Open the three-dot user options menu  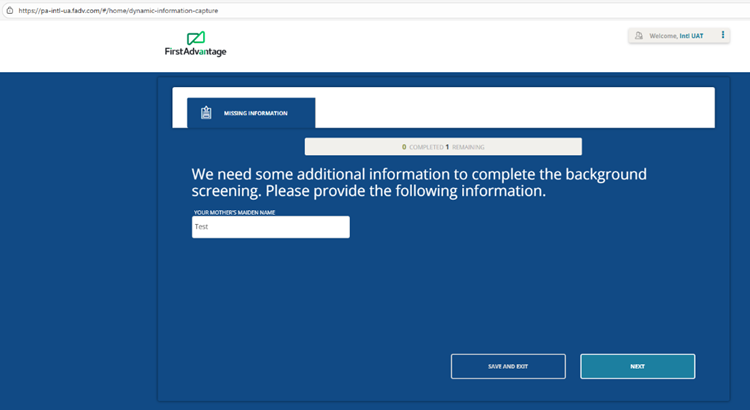pyautogui.click(x=722, y=35)
